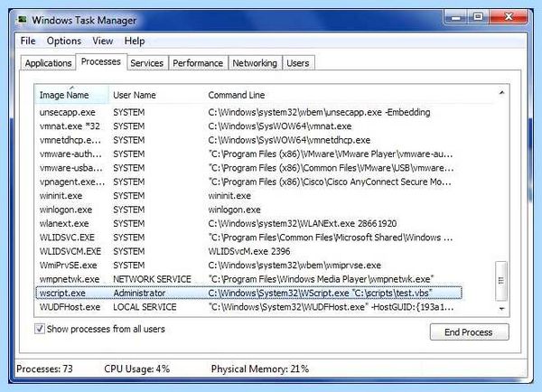This screenshot has width=542, height=392.
Task: Click the scrollbar up arrow
Action: [x=501, y=93]
